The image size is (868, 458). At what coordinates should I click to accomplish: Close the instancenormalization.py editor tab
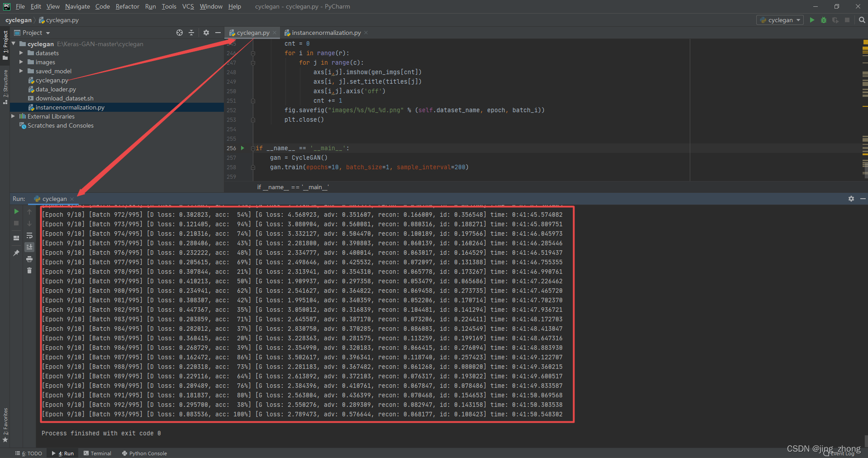366,33
